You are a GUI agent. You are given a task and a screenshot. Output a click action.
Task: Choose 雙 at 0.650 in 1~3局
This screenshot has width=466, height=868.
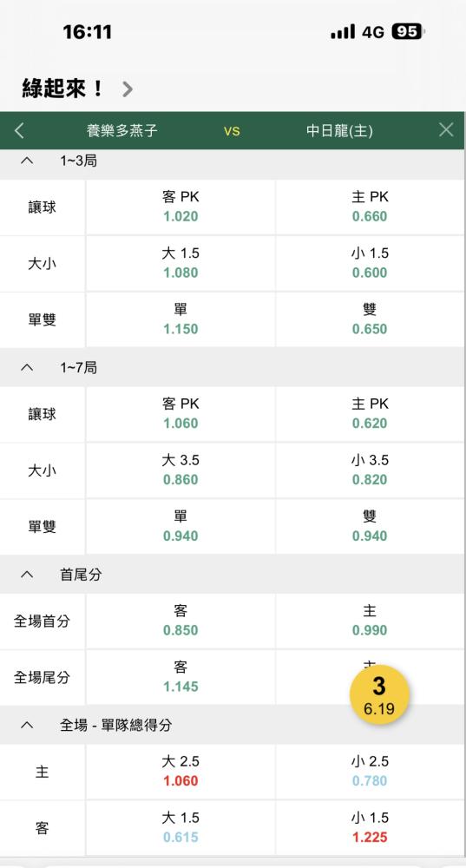tap(370, 320)
